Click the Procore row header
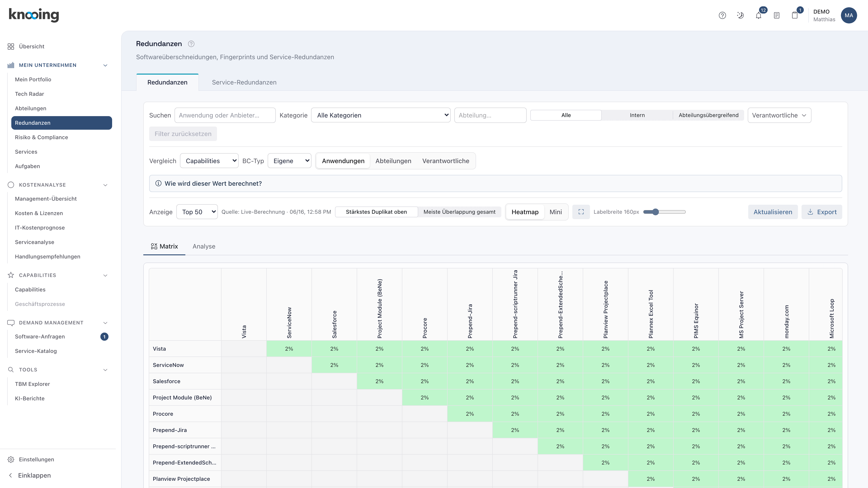The height and width of the screenshot is (488, 868). pyautogui.click(x=185, y=414)
